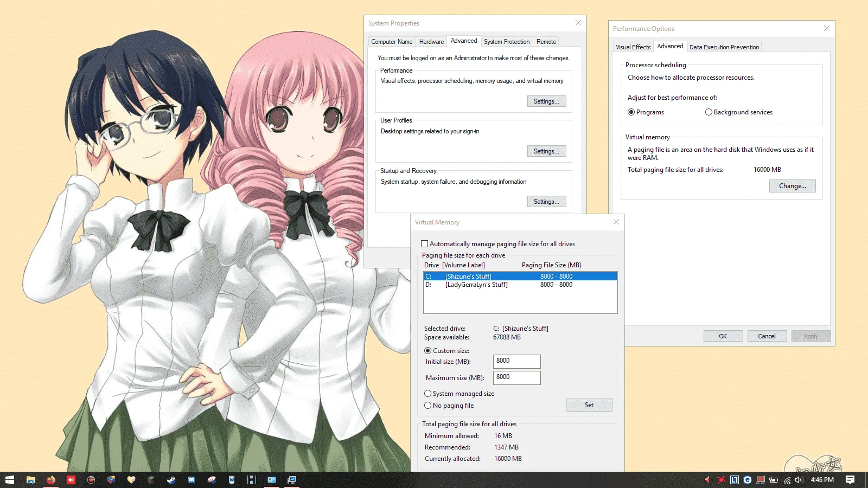The image size is (868, 488).
Task: Select drive D: LadyGerraLyn's Stuff row
Action: (x=520, y=285)
